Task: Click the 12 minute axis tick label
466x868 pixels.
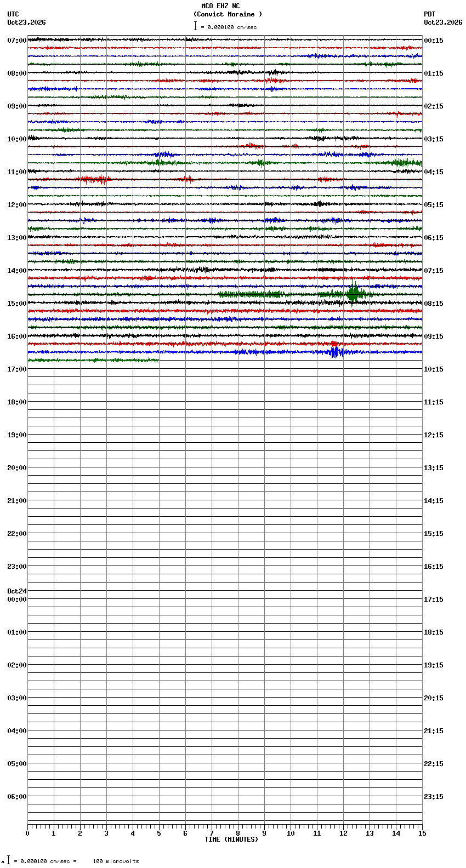Action: tap(343, 833)
